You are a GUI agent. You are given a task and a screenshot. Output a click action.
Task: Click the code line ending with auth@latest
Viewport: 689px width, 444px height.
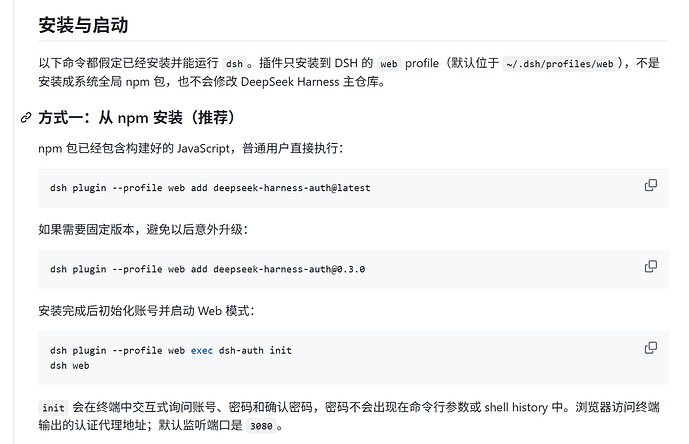[x=210, y=188]
